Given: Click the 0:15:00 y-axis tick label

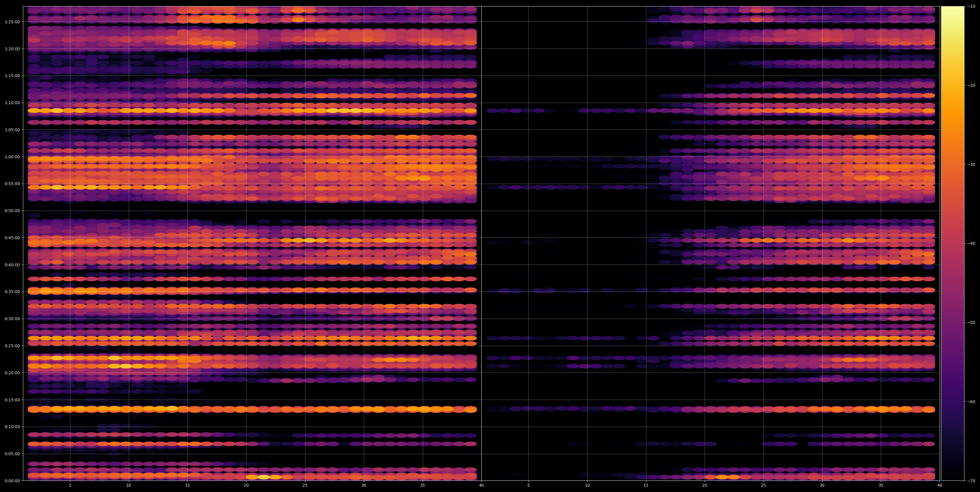Looking at the screenshot, I should (13, 400).
